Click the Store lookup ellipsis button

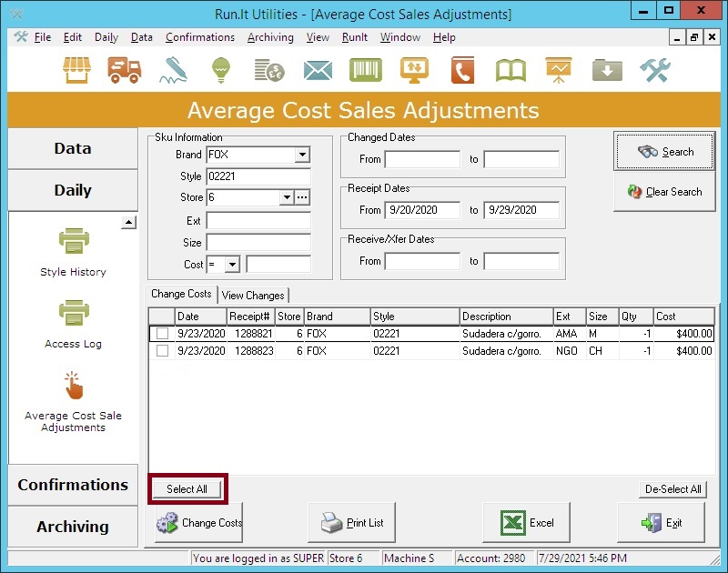pyautogui.click(x=302, y=197)
